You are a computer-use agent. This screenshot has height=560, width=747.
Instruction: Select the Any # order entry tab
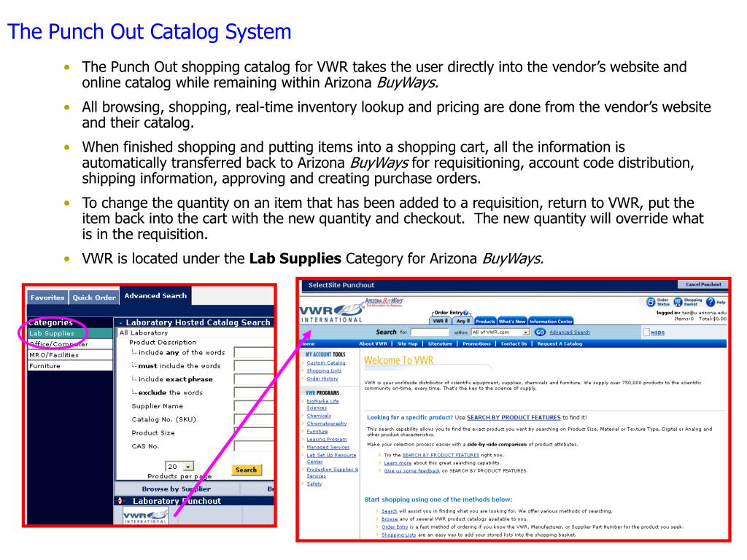pyautogui.click(x=462, y=321)
